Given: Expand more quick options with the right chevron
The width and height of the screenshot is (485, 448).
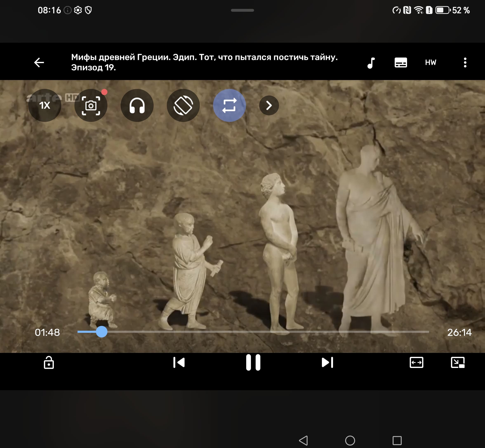Looking at the screenshot, I should (x=269, y=105).
